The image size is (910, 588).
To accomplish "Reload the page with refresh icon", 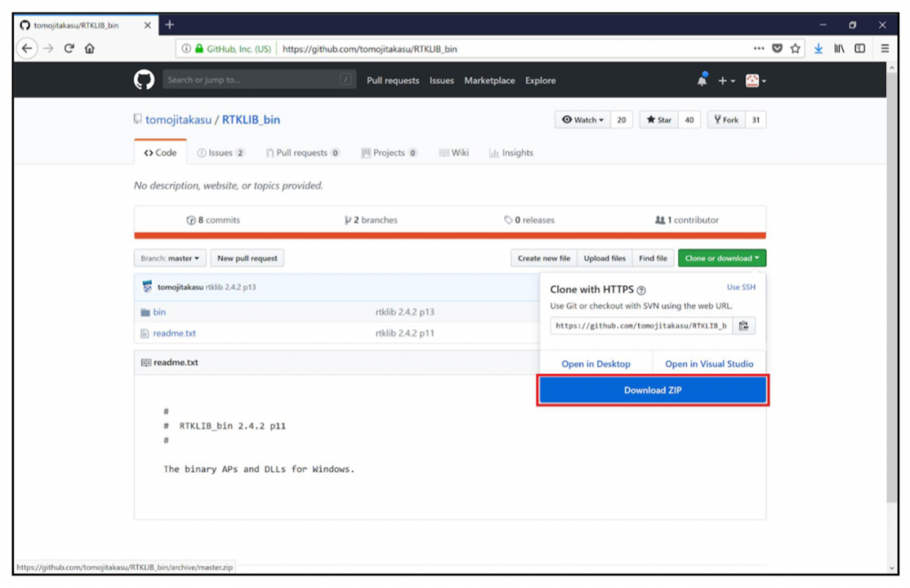I will (x=69, y=49).
